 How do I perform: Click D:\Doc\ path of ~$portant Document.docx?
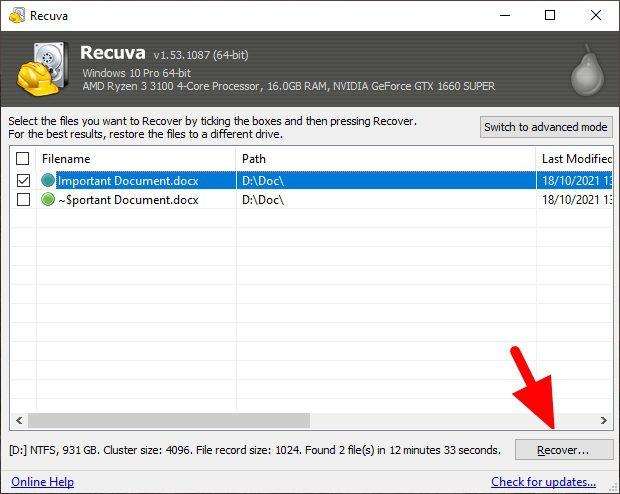coord(263,200)
